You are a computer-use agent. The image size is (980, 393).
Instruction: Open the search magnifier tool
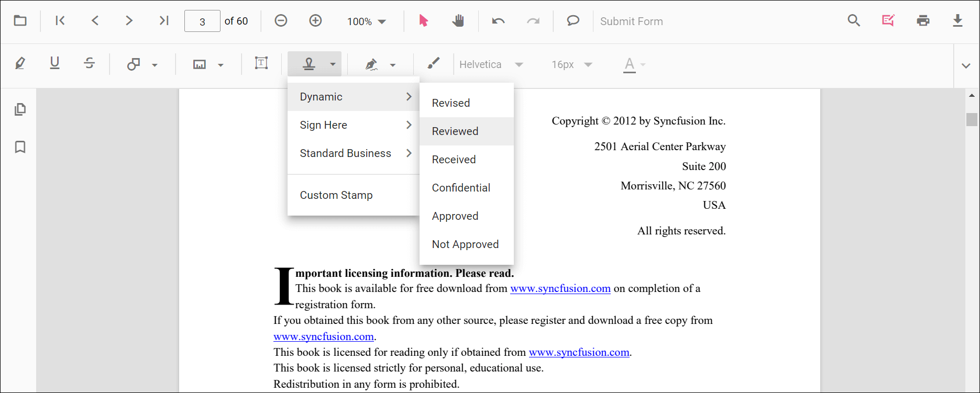coord(854,21)
